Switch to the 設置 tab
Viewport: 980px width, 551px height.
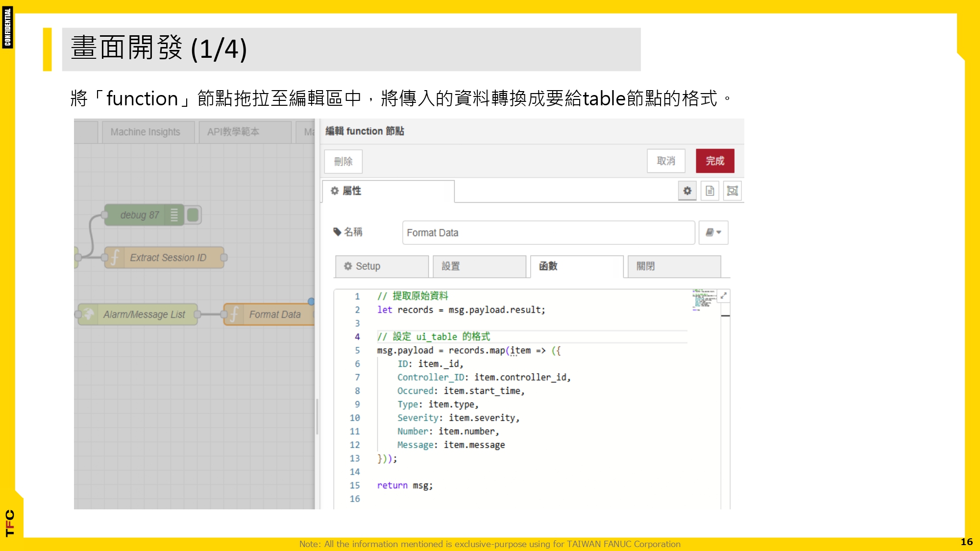point(479,266)
